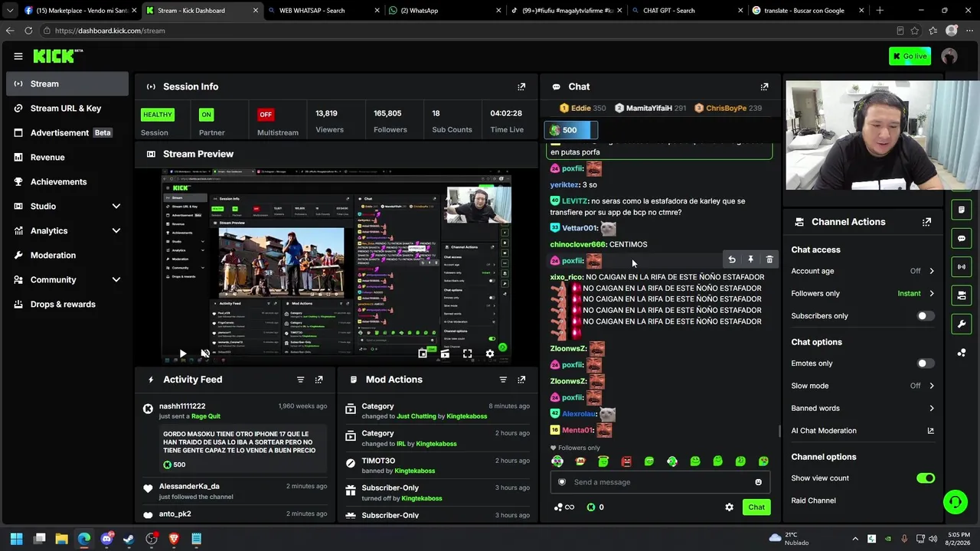Open the Chat sidebar shortcut
Viewport: 980px width, 551px height.
962,238
